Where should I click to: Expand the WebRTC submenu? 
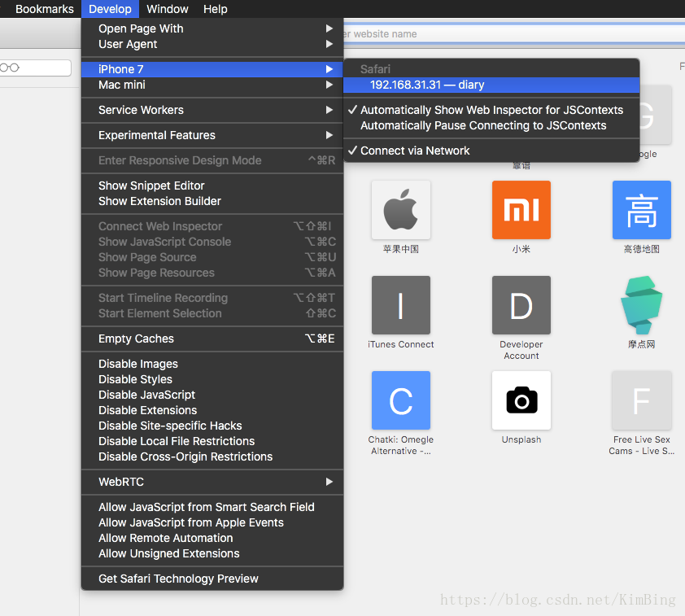click(x=212, y=482)
